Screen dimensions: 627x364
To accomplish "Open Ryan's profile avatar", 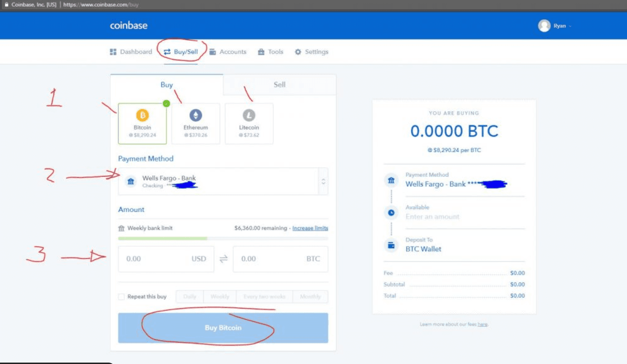I will [544, 26].
